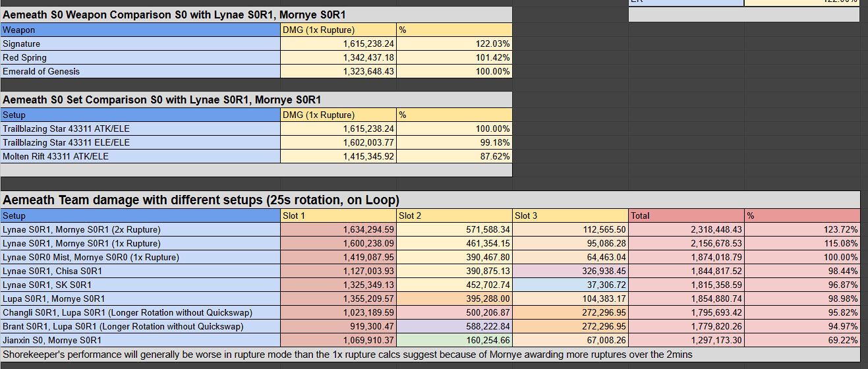Image resolution: width=868 pixels, height=369 pixels.
Task: Click Slot 1 value 1,634,294.59
Action: tap(339, 229)
